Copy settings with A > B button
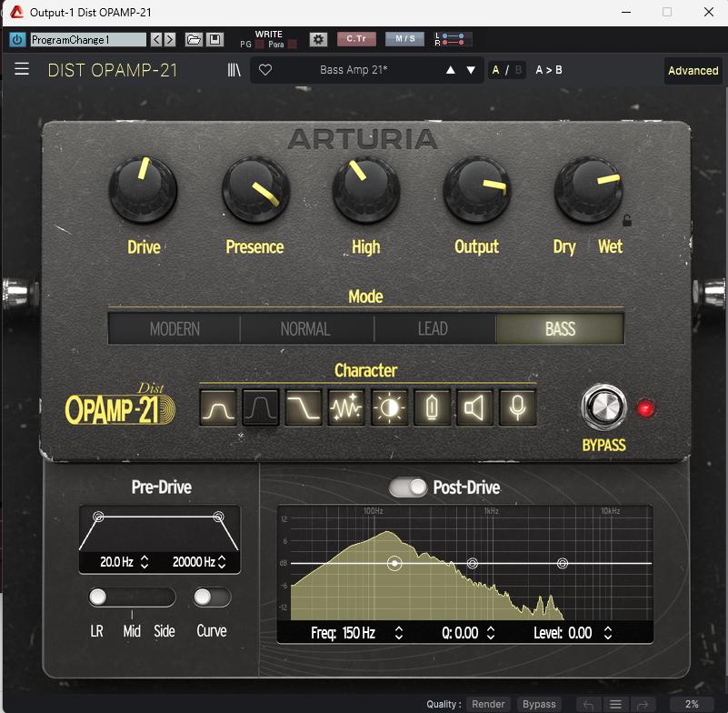The width and height of the screenshot is (728, 713). pos(549,70)
